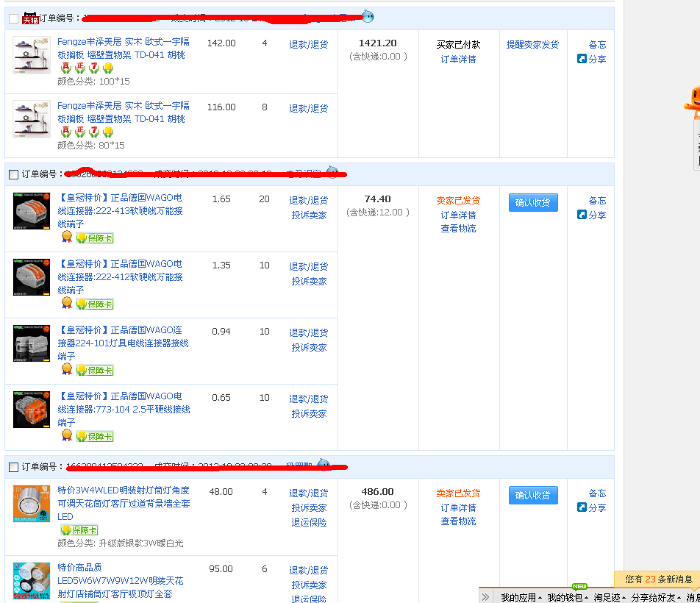Click 投诉卖家 for WAGO 773-104

[309, 413]
